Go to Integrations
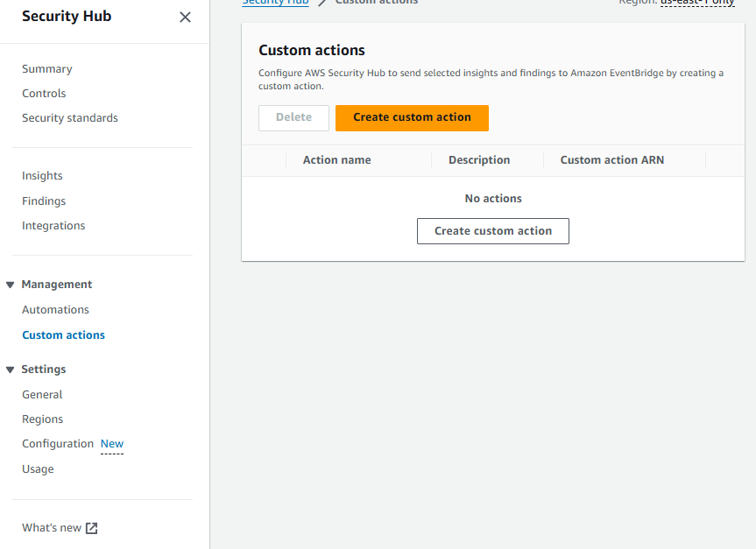This screenshot has height=549, width=756. [x=53, y=226]
